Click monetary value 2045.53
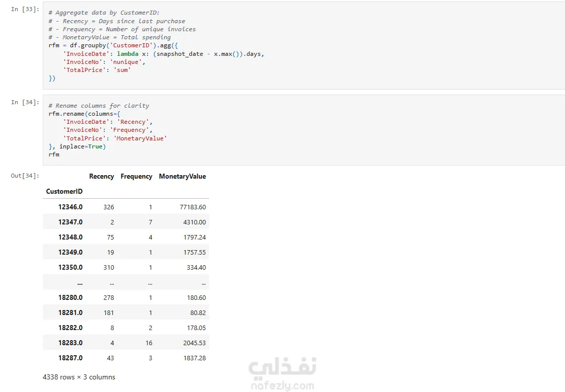Viewport: 565px width, 392px height. click(194, 343)
